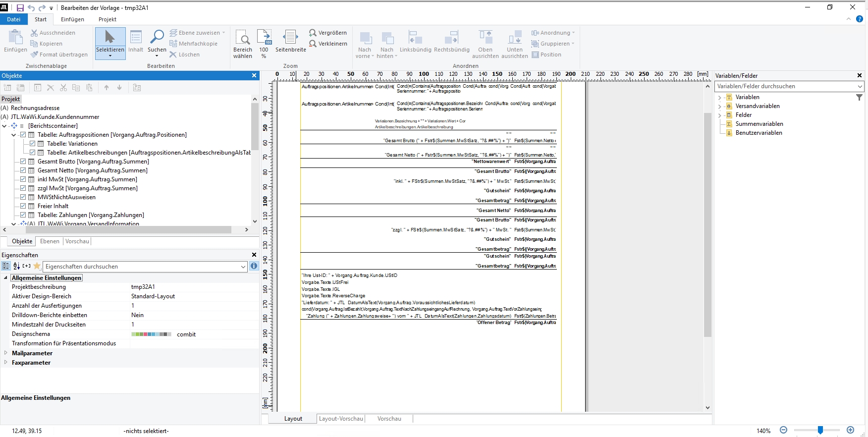
Task: Expand the Mailparameter property group
Action: [6, 353]
